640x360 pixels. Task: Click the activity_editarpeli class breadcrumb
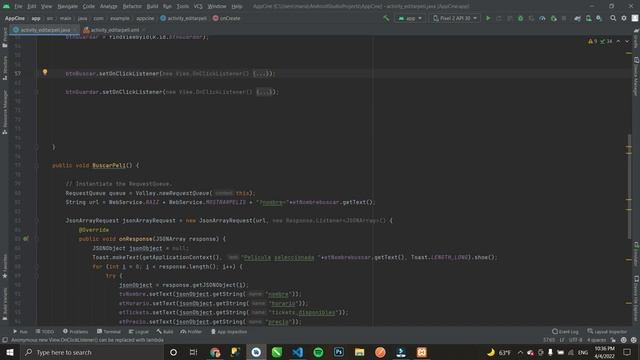point(184,18)
